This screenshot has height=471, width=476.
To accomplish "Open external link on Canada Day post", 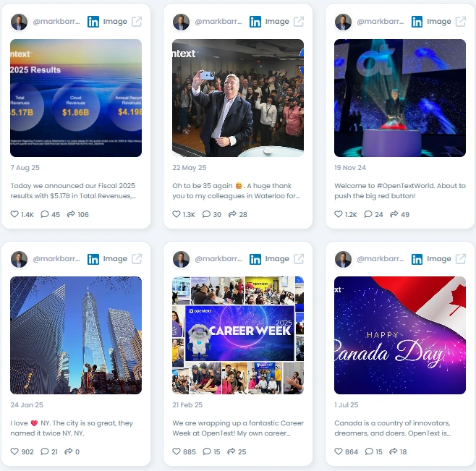I will click(461, 259).
